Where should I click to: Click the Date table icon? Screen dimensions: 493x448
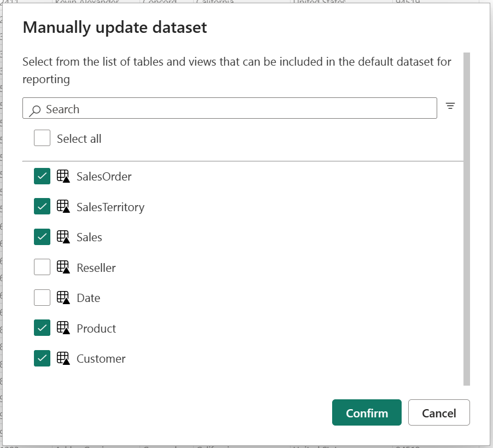[x=64, y=298]
